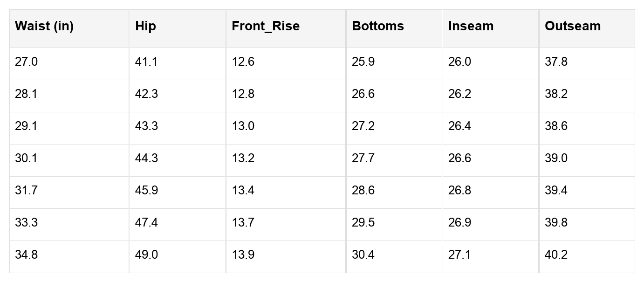Select the Inseam column header
The width and height of the screenshot is (644, 282).
click(491, 28)
